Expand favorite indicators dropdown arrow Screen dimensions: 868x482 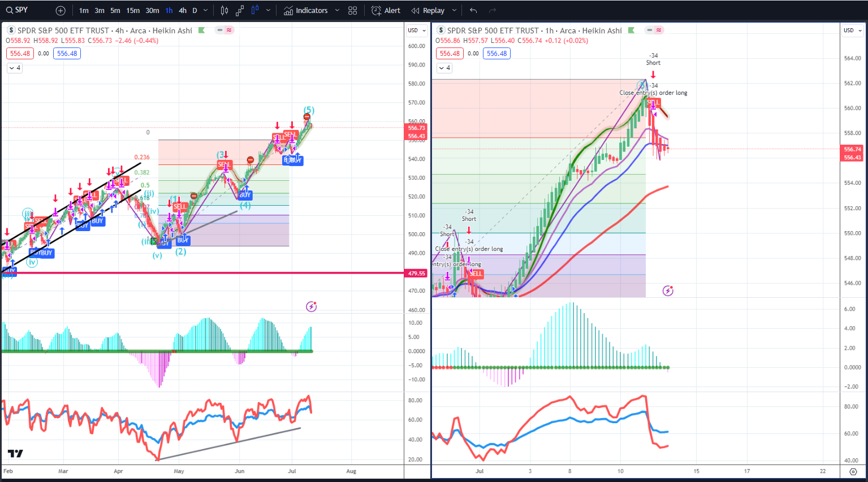(x=338, y=11)
